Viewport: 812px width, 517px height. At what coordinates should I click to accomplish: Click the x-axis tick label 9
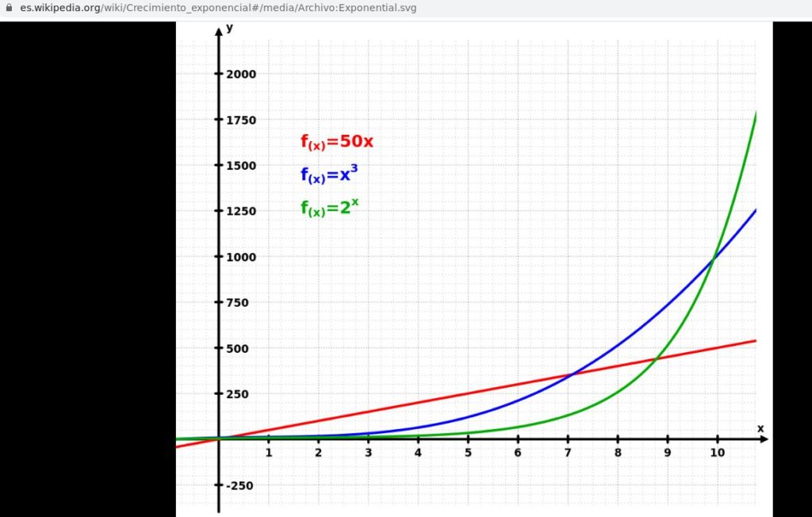click(x=668, y=453)
